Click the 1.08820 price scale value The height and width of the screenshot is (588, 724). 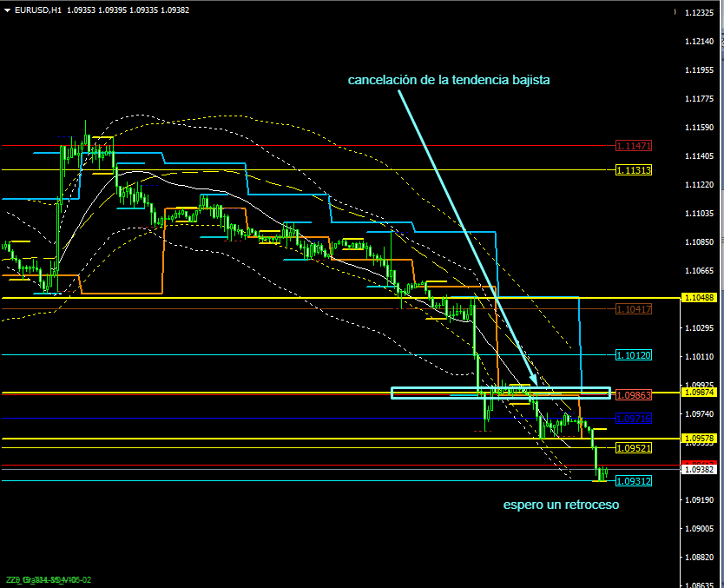click(x=699, y=557)
